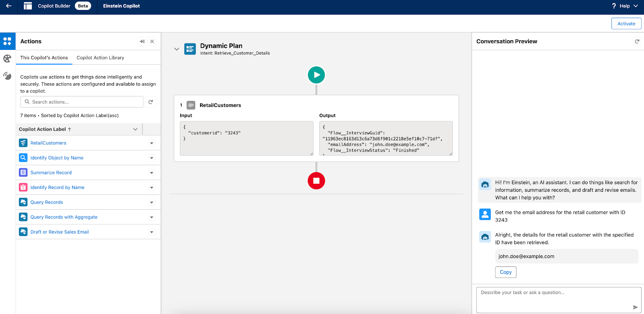Open Identify Record by Name row dropdown
Viewport: 644px width, 314px height.
pyautogui.click(x=152, y=188)
